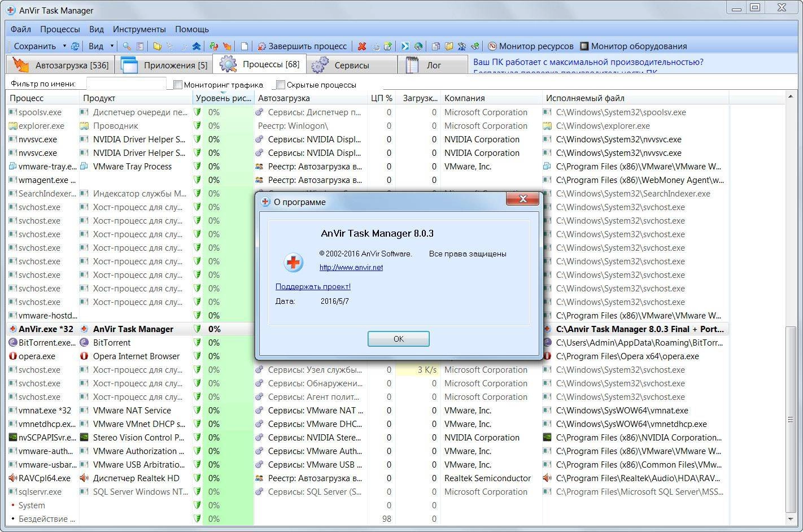Open the Вид menu in the menu bar
This screenshot has width=803, height=532.
coord(97,29)
